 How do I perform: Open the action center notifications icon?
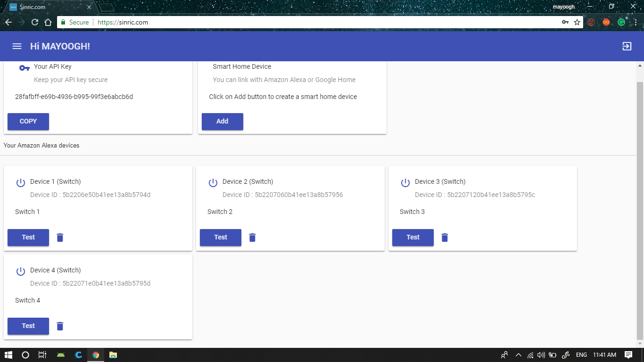pos(628,355)
